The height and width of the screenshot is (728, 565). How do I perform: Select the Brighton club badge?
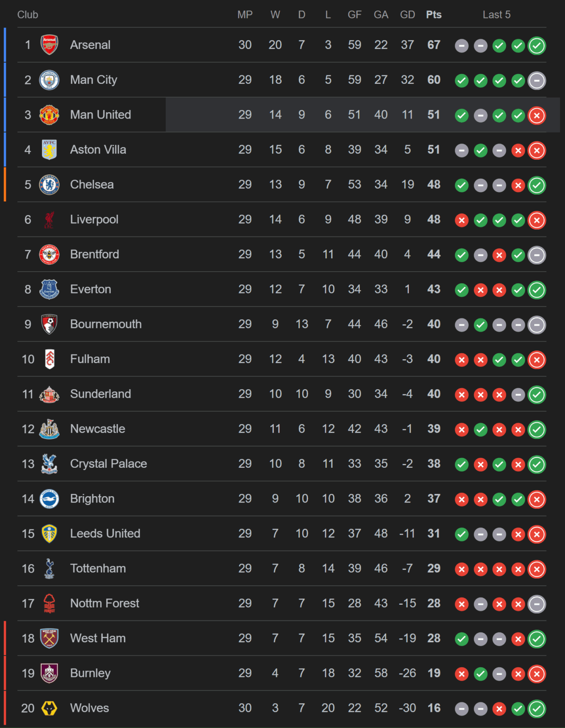pyautogui.click(x=50, y=499)
